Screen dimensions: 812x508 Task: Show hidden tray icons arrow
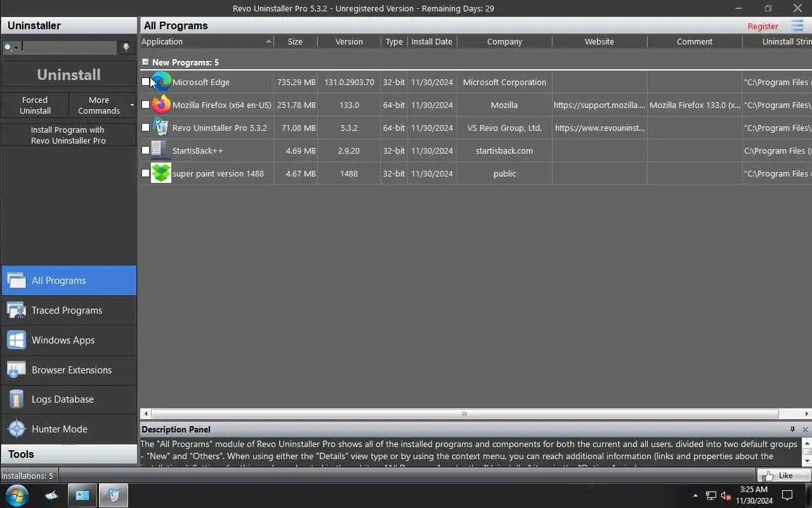tap(695, 495)
